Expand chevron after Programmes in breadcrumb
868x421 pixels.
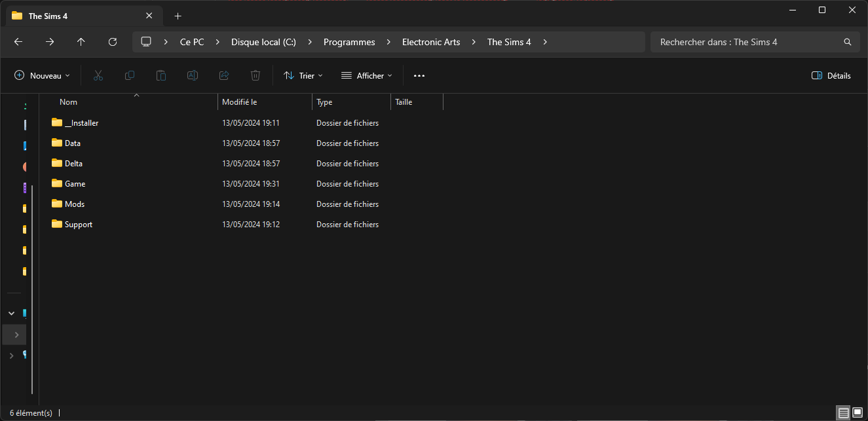(389, 42)
